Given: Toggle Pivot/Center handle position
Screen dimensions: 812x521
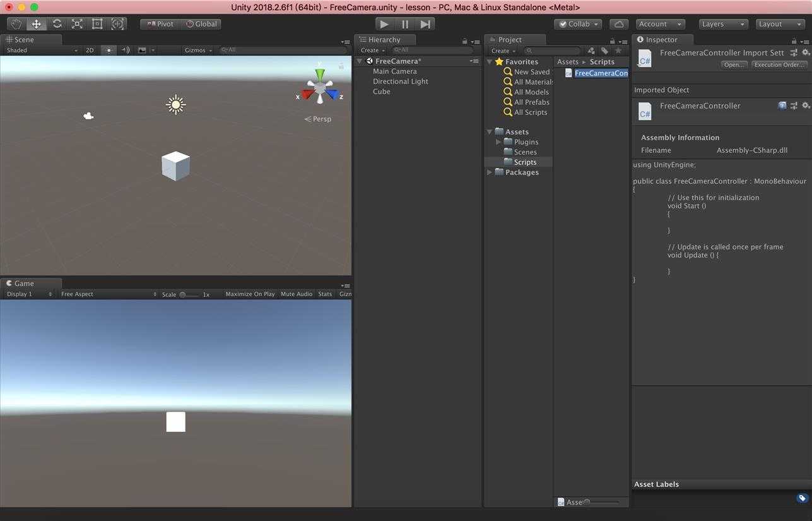Looking at the screenshot, I should click(160, 24).
